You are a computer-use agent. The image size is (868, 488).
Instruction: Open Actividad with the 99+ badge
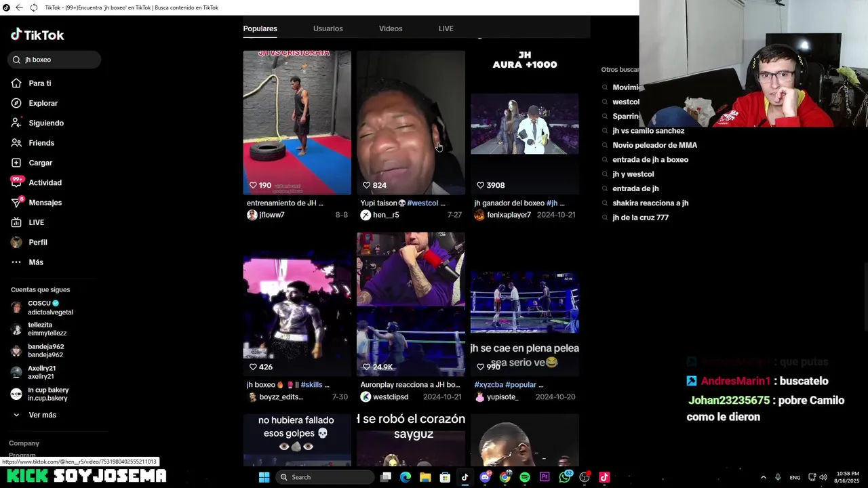[x=16, y=182]
